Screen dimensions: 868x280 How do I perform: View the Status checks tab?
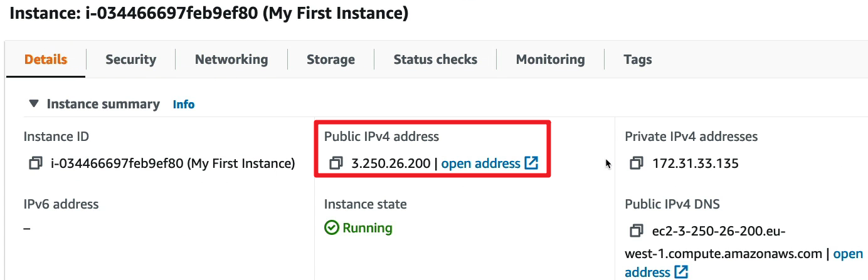(x=435, y=60)
